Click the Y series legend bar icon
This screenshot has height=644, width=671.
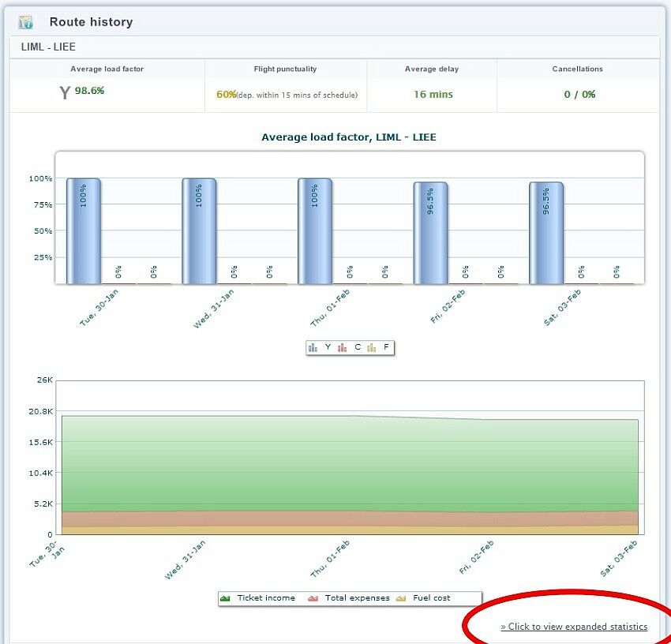point(313,347)
